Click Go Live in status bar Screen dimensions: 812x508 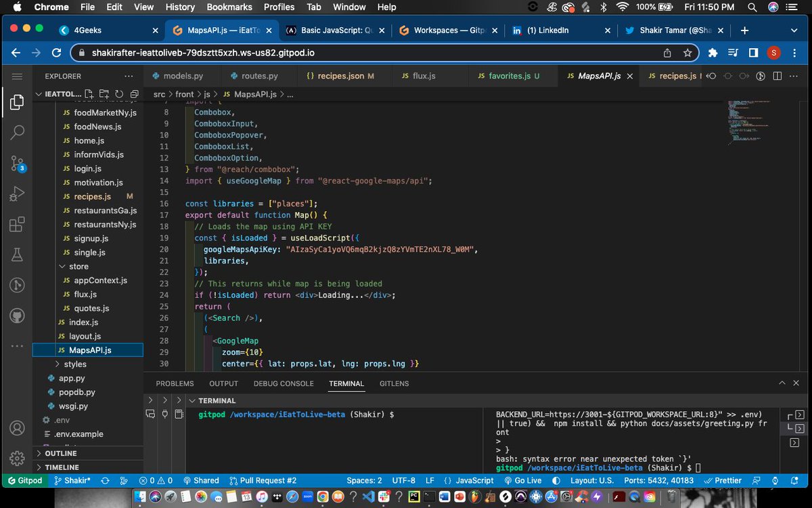pyautogui.click(x=522, y=480)
